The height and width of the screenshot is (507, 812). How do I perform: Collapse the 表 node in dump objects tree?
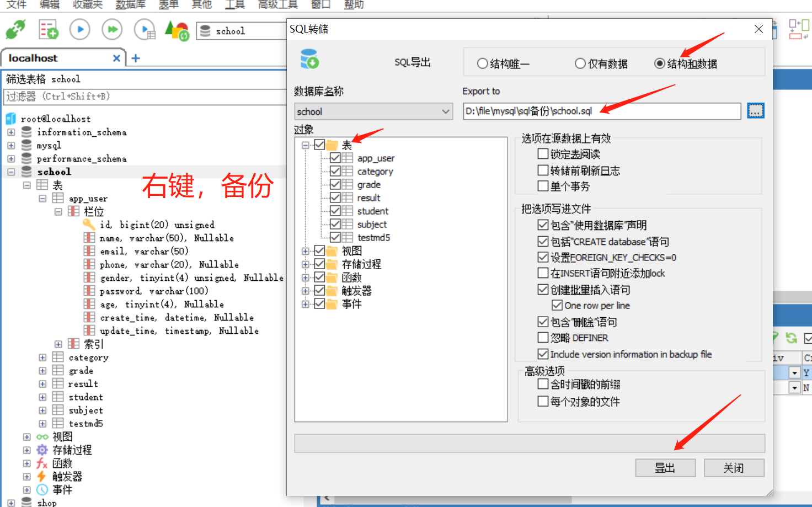pyautogui.click(x=305, y=145)
